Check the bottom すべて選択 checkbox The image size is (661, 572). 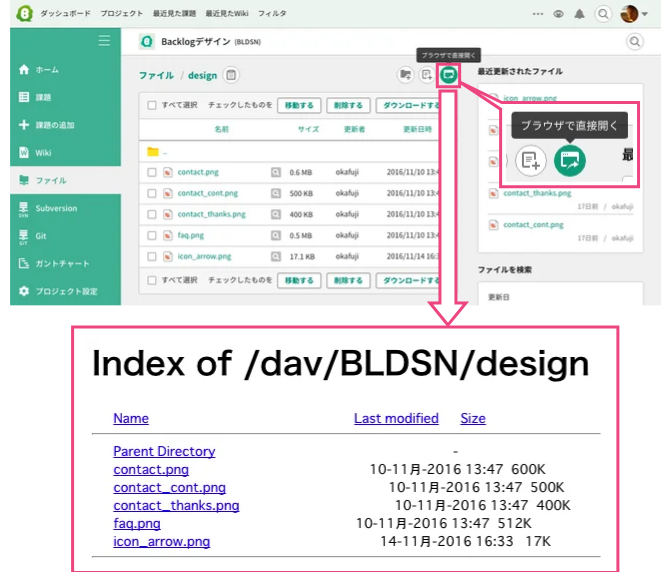152,280
